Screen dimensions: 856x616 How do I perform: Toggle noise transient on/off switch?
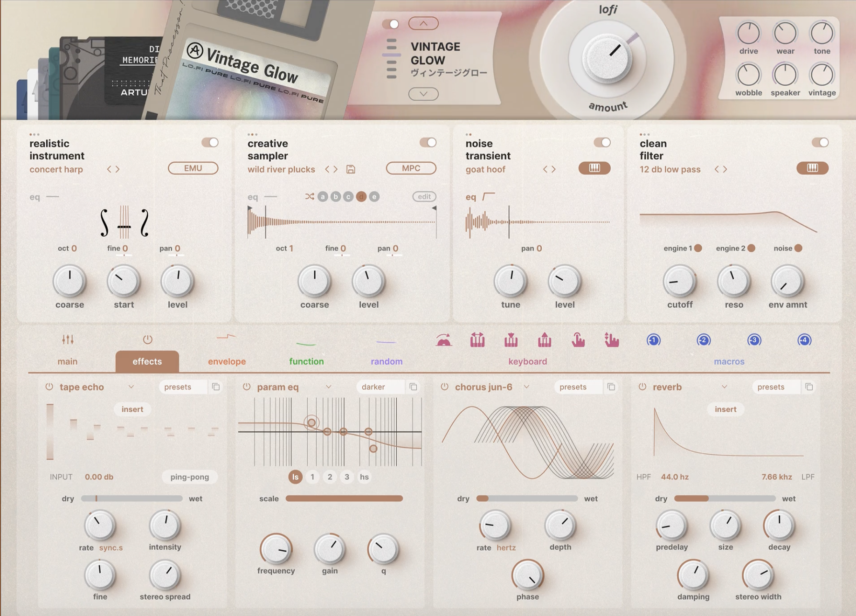[x=602, y=142]
